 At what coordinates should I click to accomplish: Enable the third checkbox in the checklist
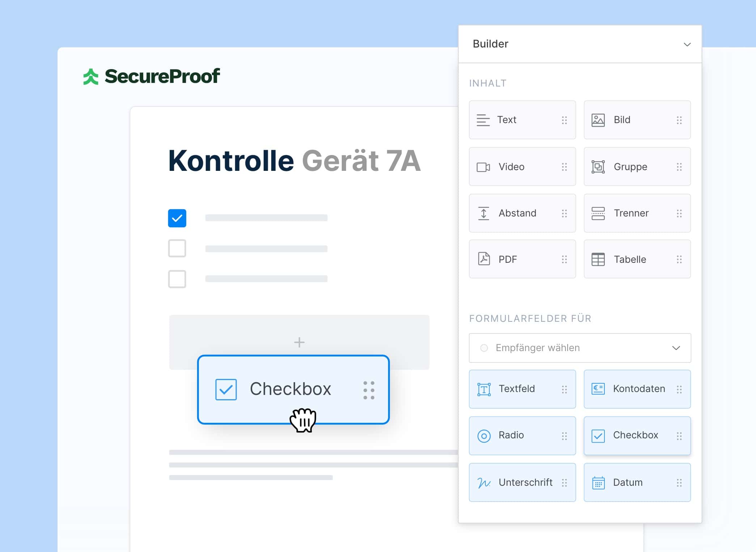[x=177, y=279]
